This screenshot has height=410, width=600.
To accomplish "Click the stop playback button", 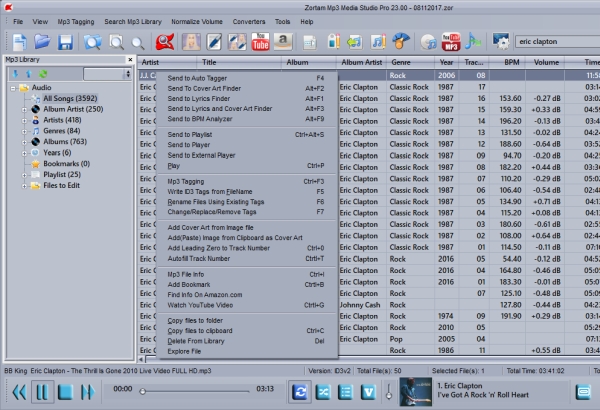I will (65, 392).
